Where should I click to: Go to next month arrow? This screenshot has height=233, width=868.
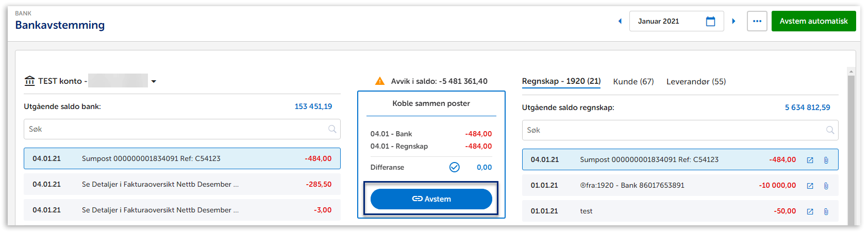733,21
